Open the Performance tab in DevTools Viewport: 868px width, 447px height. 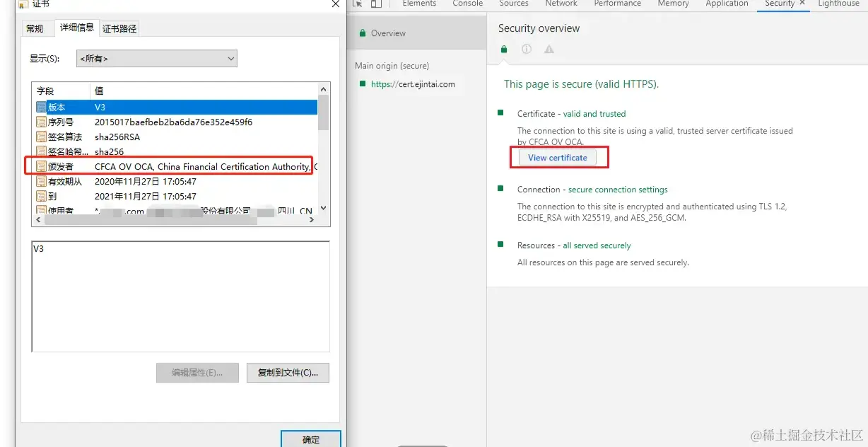click(618, 4)
